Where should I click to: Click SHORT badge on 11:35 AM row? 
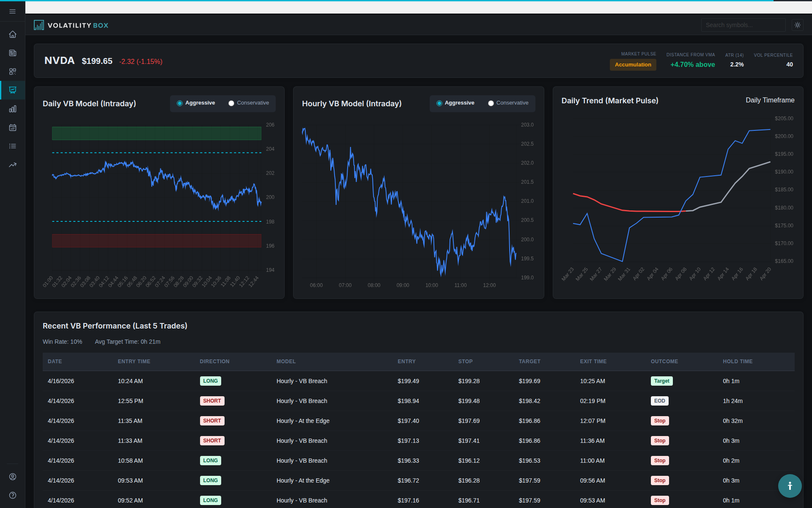coord(212,421)
